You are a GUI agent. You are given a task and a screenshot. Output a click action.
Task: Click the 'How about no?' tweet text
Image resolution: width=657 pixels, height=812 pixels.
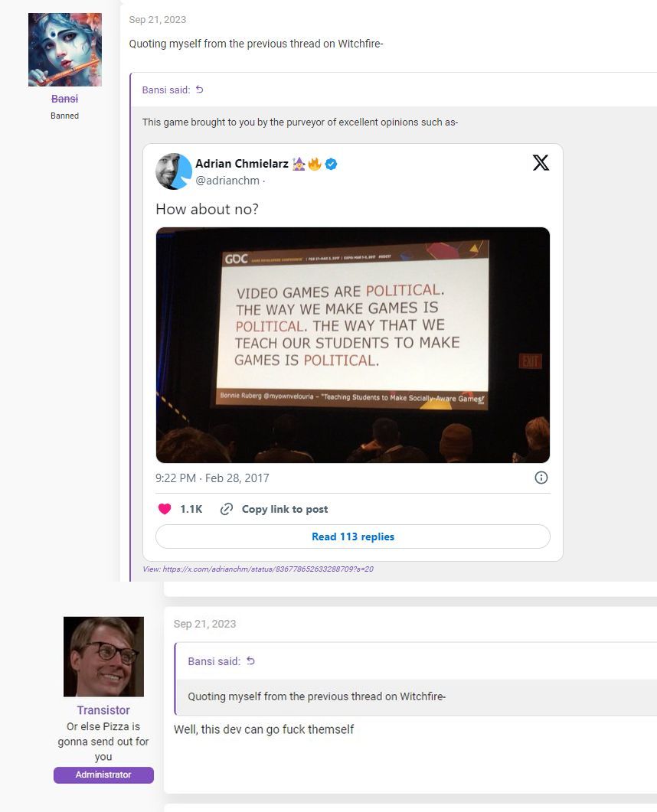click(x=207, y=209)
